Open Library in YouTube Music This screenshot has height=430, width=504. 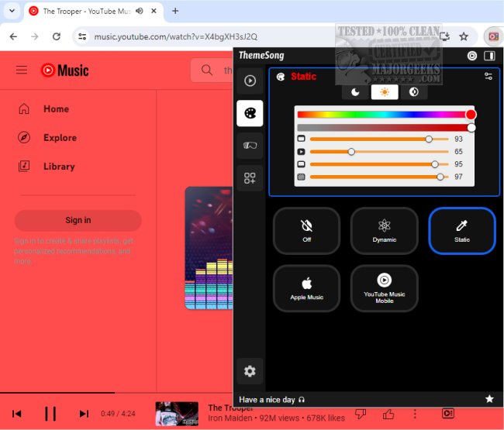(47, 167)
